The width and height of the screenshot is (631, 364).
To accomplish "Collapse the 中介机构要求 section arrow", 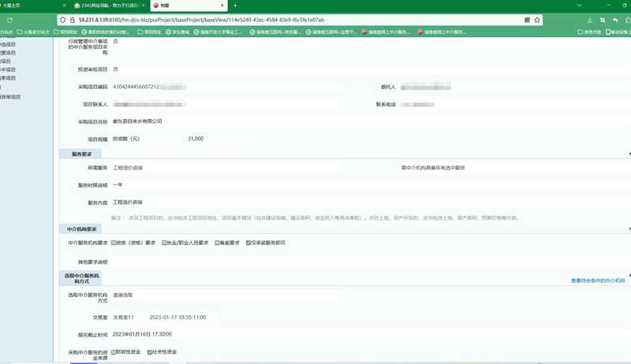I will [629, 229].
